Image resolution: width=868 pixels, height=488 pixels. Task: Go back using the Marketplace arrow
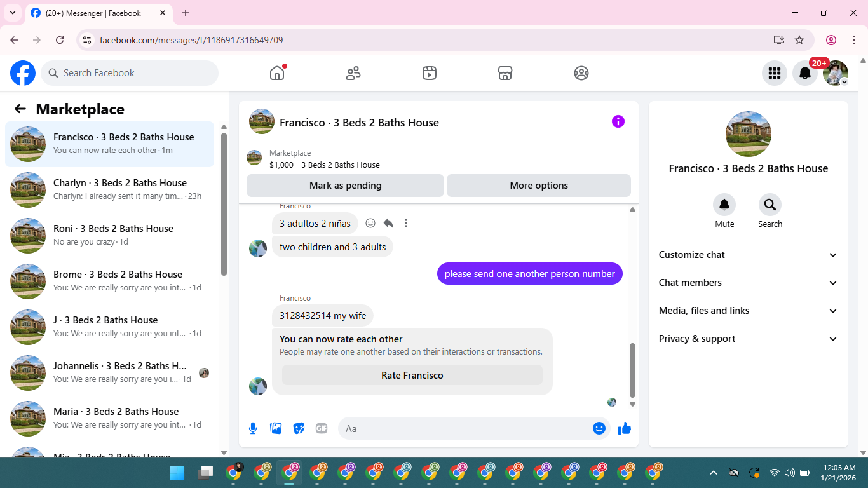click(20, 109)
